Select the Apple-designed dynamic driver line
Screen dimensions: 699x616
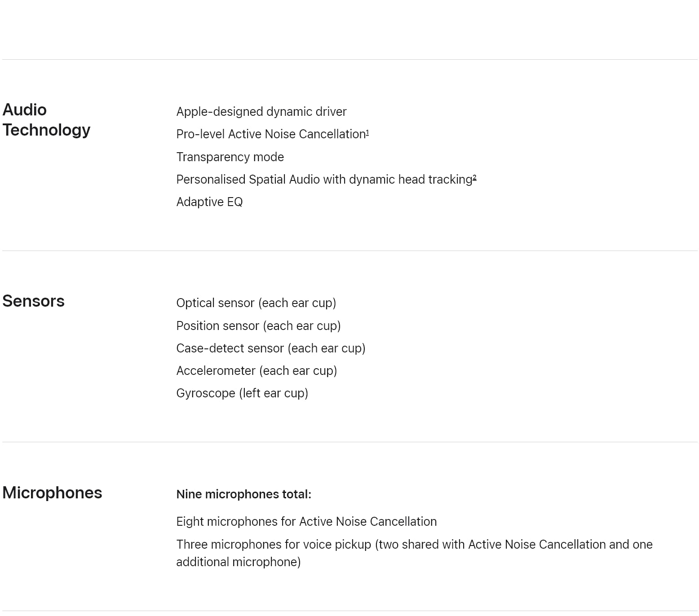pyautogui.click(x=261, y=112)
